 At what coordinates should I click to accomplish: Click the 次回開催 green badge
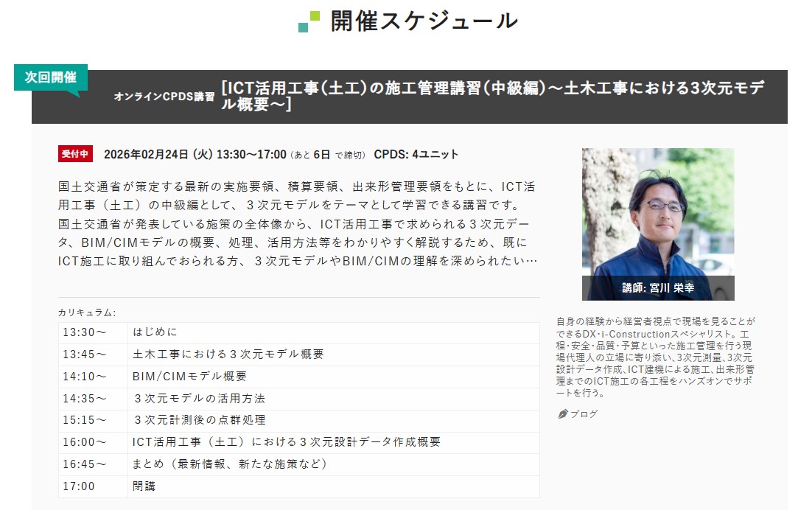coord(50,75)
